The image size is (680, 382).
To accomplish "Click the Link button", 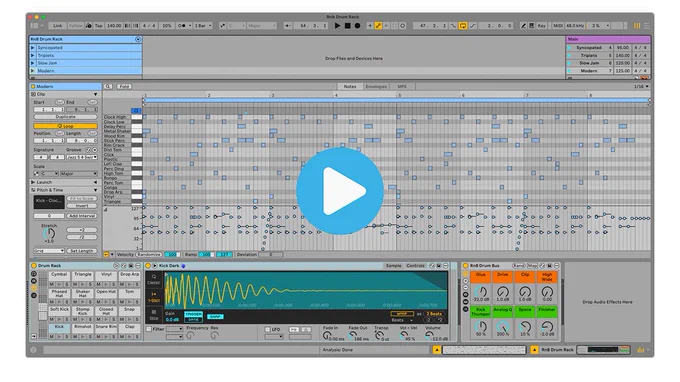I will pos(58,26).
